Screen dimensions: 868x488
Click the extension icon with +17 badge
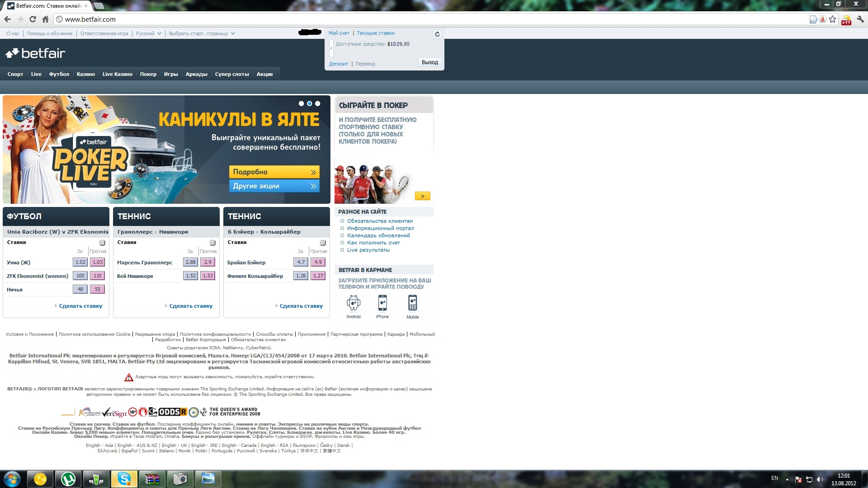(846, 20)
